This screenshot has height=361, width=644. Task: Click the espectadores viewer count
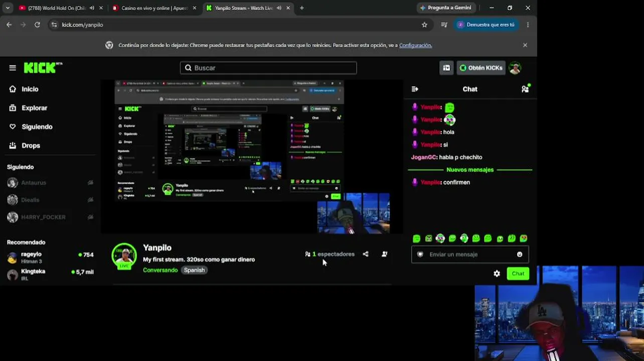tap(330, 254)
